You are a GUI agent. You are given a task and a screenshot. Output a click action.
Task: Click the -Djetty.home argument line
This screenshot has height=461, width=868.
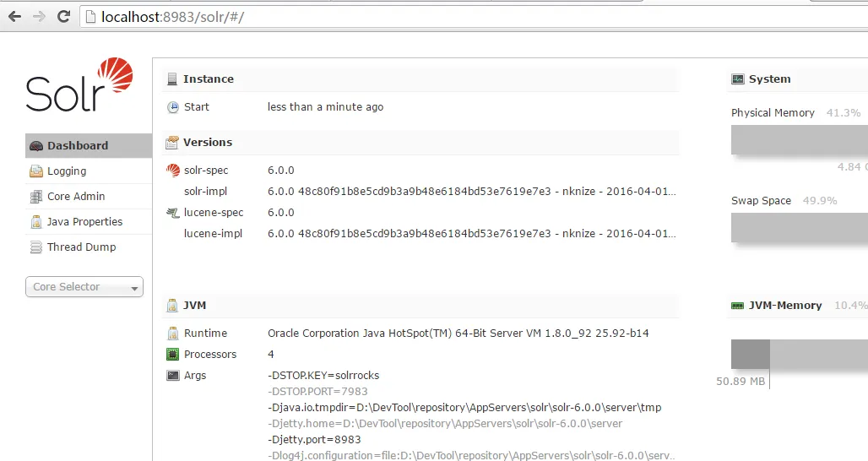click(x=445, y=423)
